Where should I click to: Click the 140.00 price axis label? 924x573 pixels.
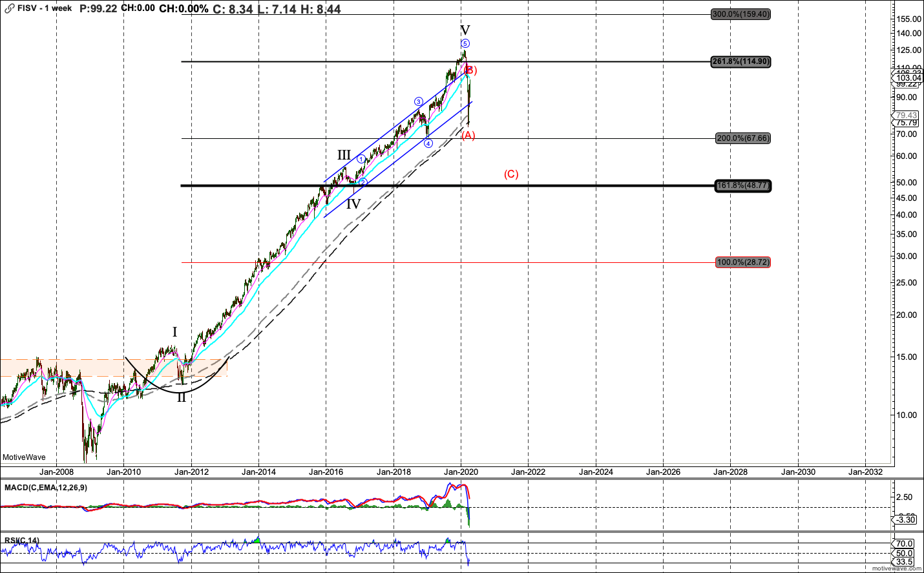tap(909, 34)
